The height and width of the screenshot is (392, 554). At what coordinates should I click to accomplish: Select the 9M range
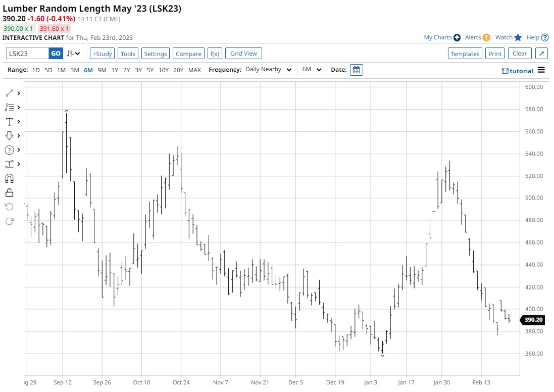[102, 70]
